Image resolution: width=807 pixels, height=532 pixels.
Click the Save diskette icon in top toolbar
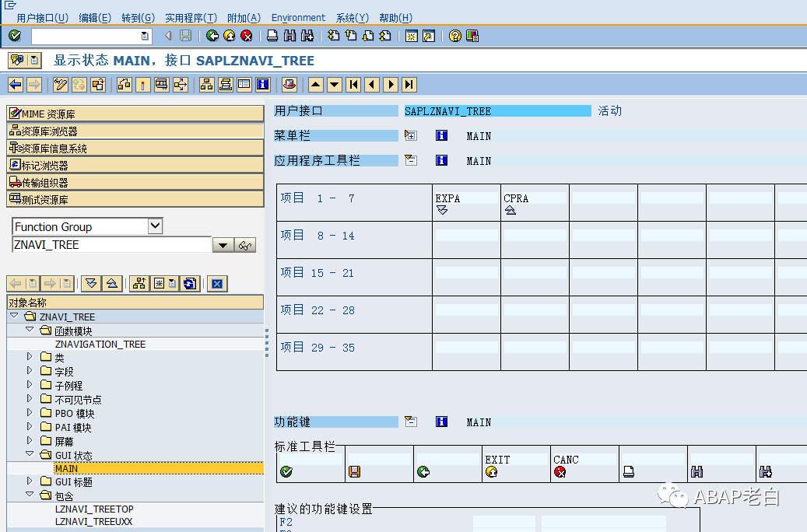185,36
